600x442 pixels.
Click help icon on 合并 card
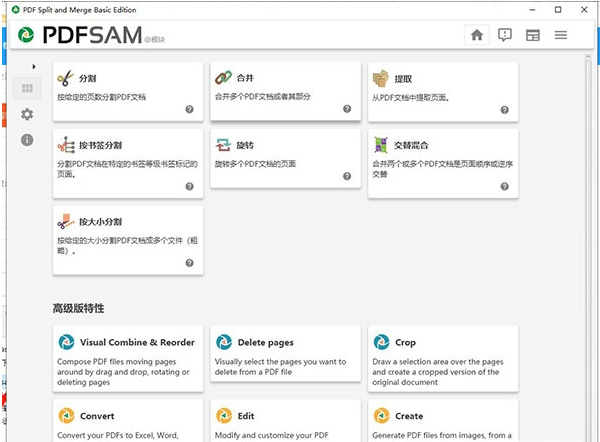pos(347,109)
